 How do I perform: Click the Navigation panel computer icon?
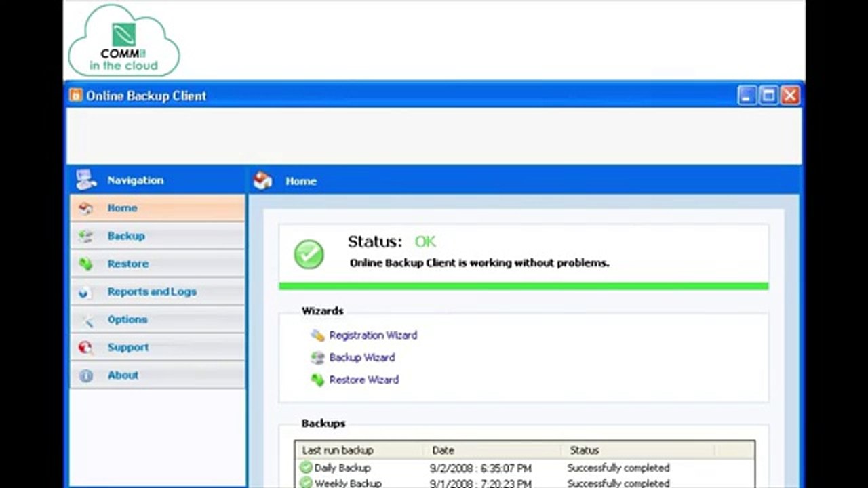(86, 180)
